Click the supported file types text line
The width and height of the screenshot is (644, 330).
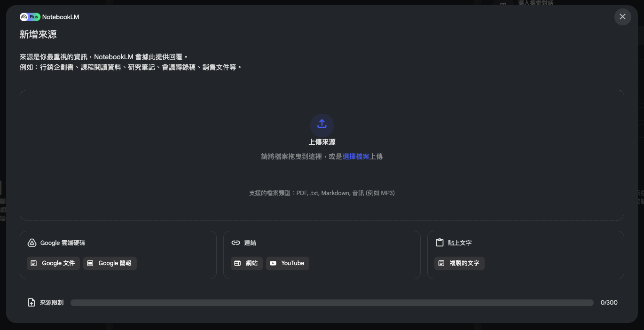(322, 193)
